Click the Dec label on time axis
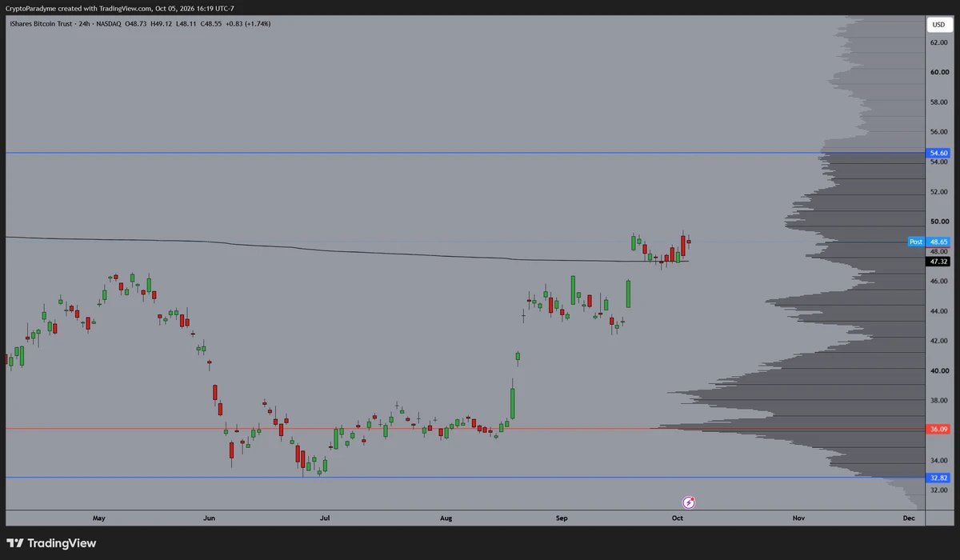The width and height of the screenshot is (960, 560). (x=909, y=518)
